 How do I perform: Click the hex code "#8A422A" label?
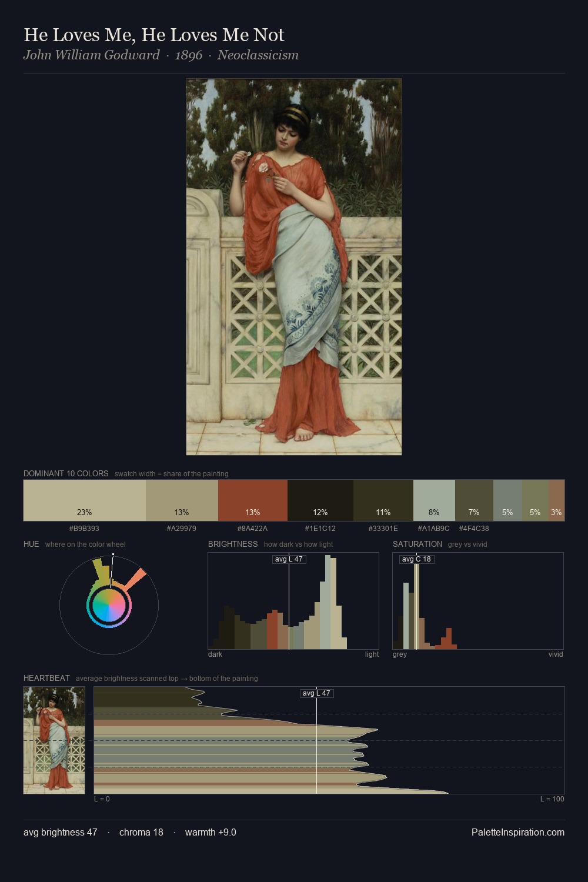[x=252, y=529]
